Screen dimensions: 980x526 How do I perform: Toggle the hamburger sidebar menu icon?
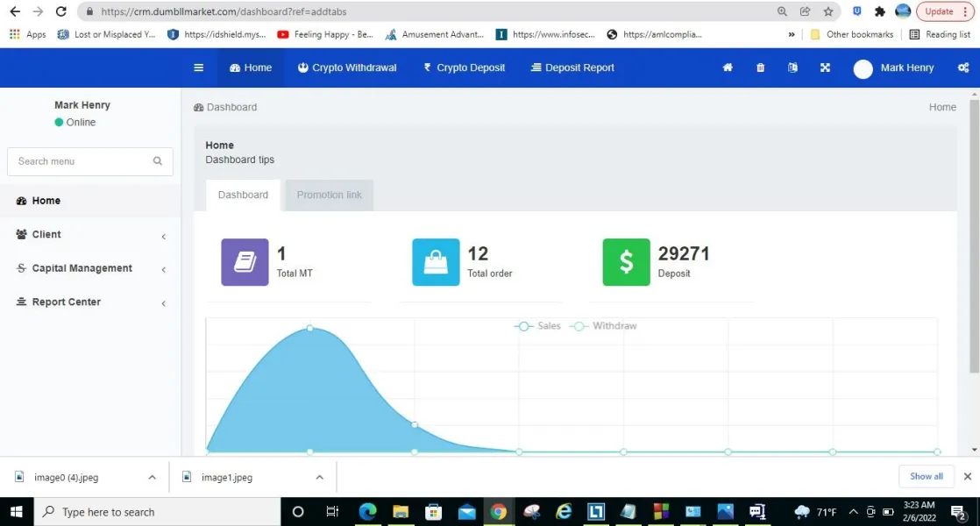(199, 68)
